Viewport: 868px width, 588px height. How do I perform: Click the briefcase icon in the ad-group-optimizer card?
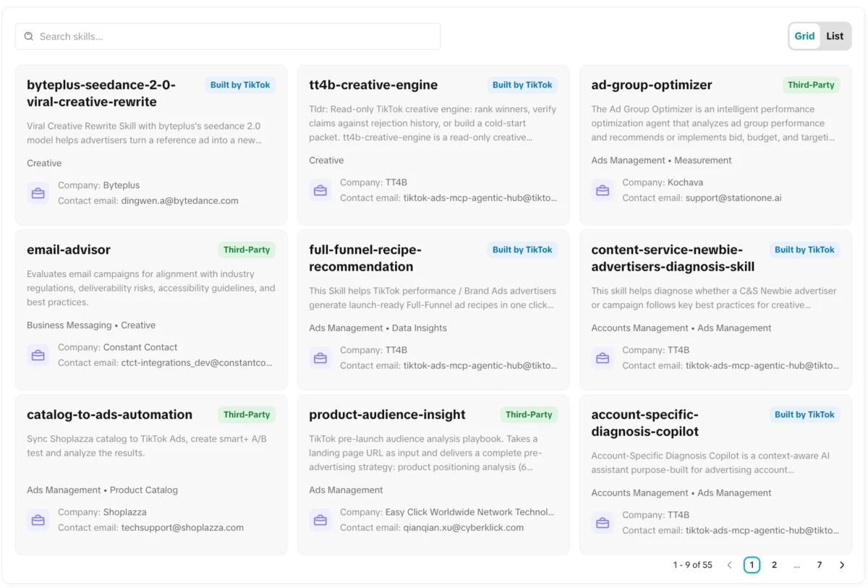pyautogui.click(x=603, y=190)
